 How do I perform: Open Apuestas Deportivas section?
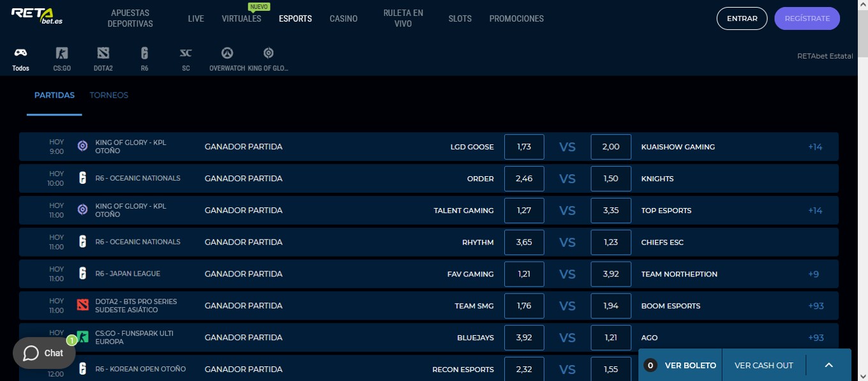pyautogui.click(x=130, y=19)
